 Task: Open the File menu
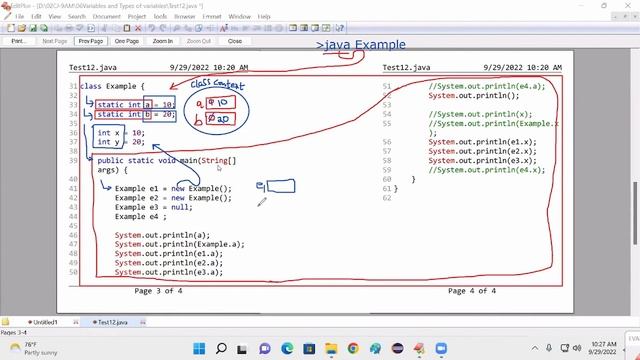(x=20, y=17)
